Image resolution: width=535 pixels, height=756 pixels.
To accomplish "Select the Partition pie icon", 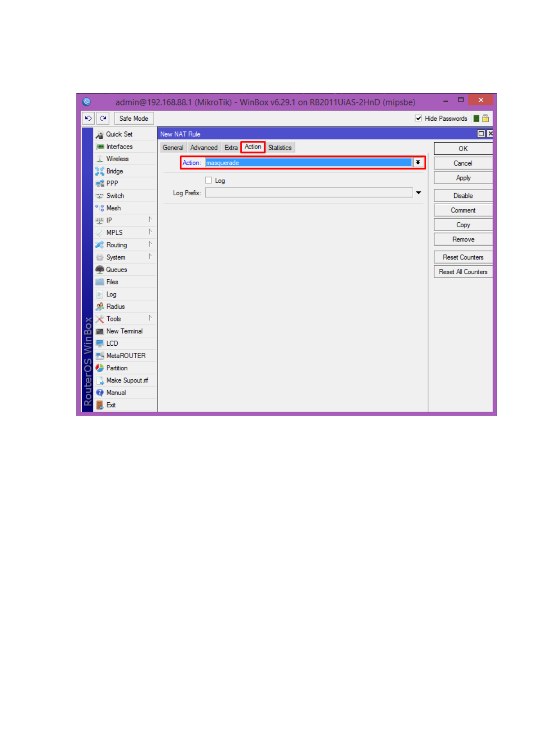I will [100, 368].
